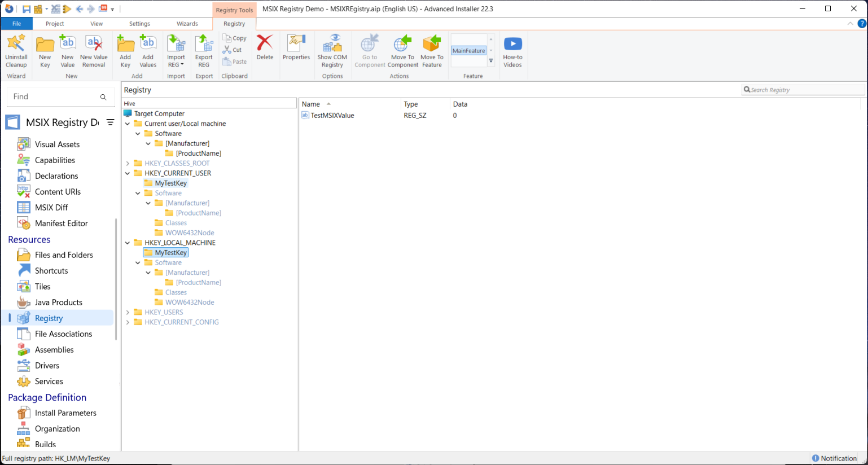The image size is (868, 465).
Task: Sort values by Name column
Action: 349,104
